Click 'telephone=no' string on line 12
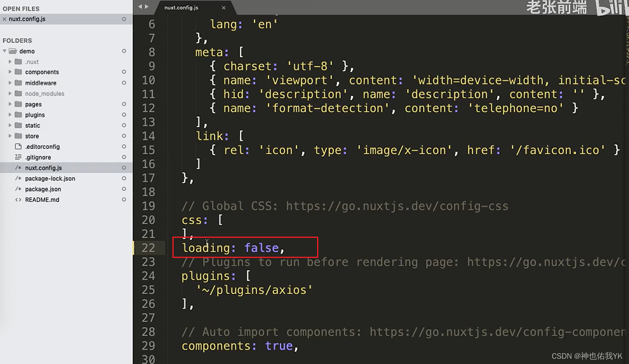This screenshot has height=364, width=629. 516,108
